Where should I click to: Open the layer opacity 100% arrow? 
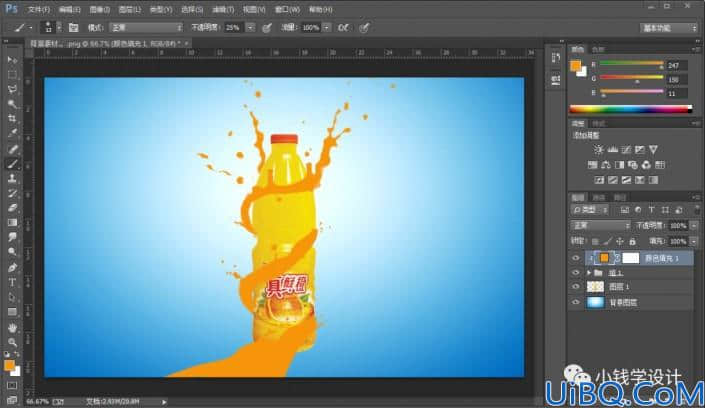point(694,225)
